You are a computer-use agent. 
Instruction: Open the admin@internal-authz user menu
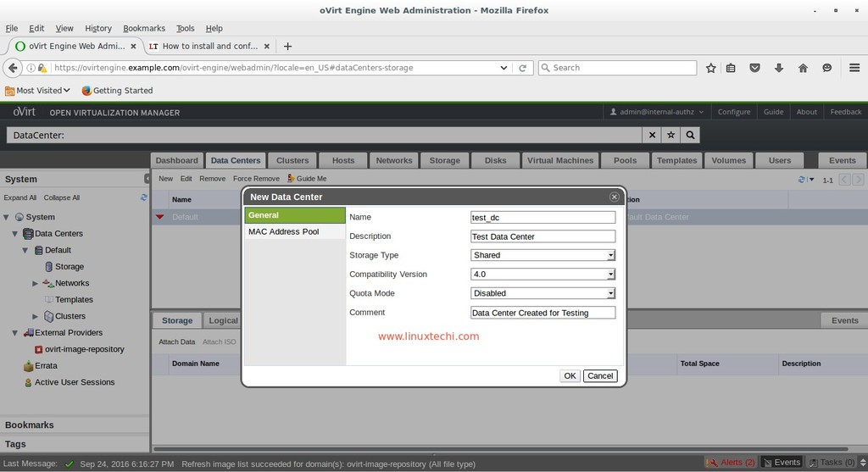click(x=657, y=112)
